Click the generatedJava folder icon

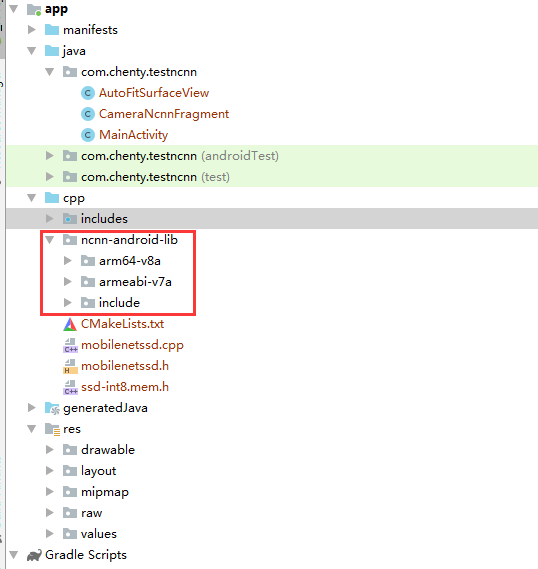coord(52,408)
